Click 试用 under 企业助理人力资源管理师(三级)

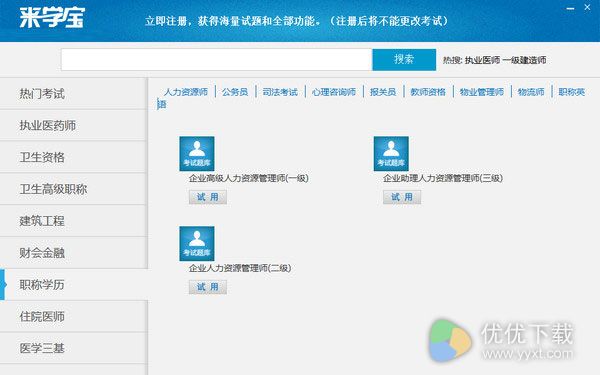pyautogui.click(x=402, y=197)
